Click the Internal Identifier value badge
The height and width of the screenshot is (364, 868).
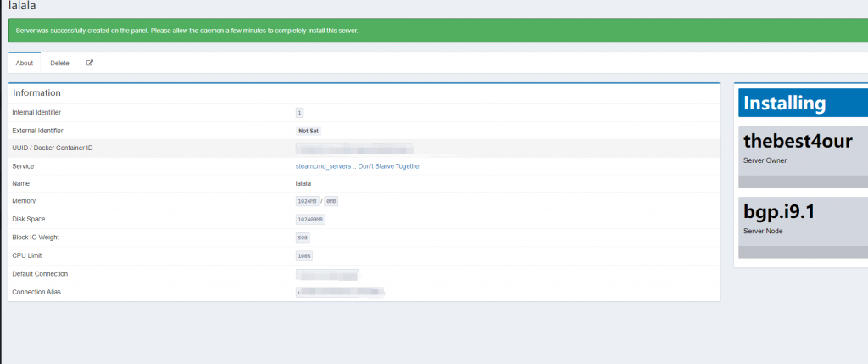click(299, 112)
